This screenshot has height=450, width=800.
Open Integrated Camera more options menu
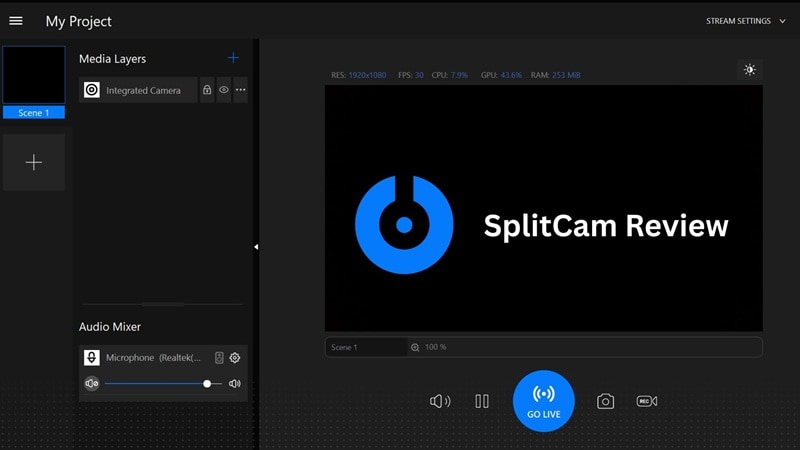point(240,90)
